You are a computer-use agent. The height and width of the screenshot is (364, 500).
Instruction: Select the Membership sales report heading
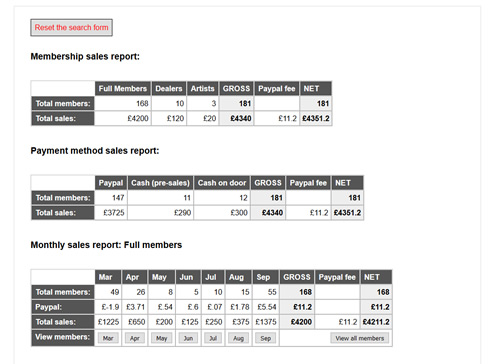pos(85,56)
